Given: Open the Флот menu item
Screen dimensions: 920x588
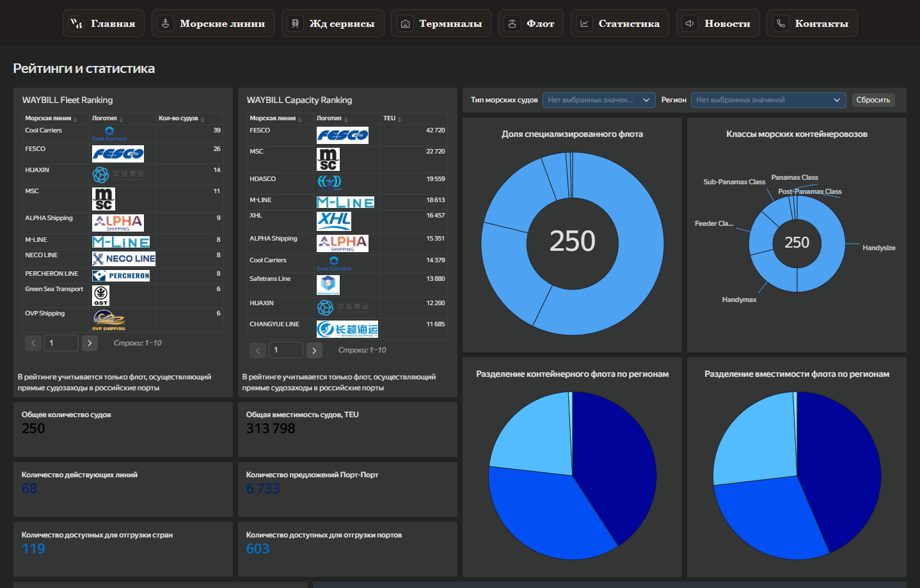Looking at the screenshot, I should click(531, 23).
